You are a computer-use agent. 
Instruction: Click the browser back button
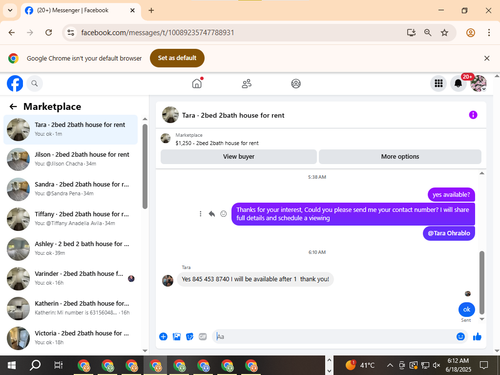tap(12, 33)
